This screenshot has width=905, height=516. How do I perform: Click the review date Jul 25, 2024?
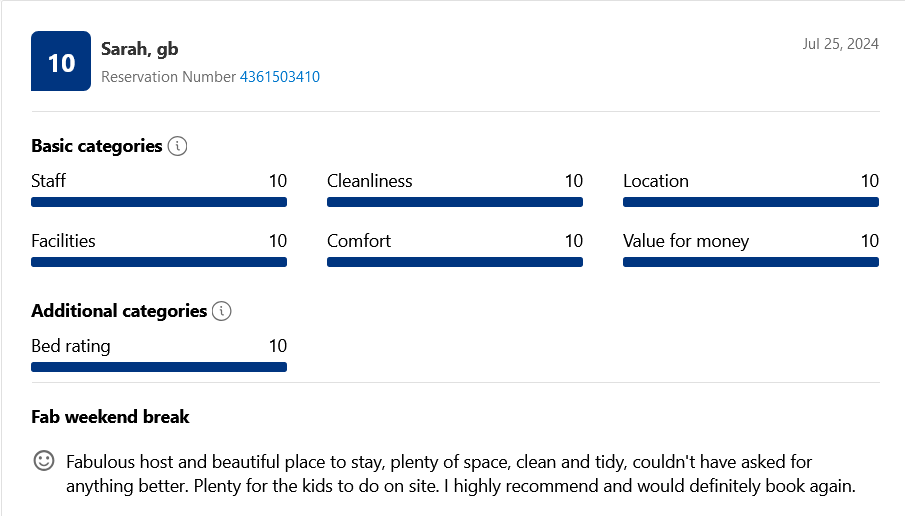[x=840, y=44]
